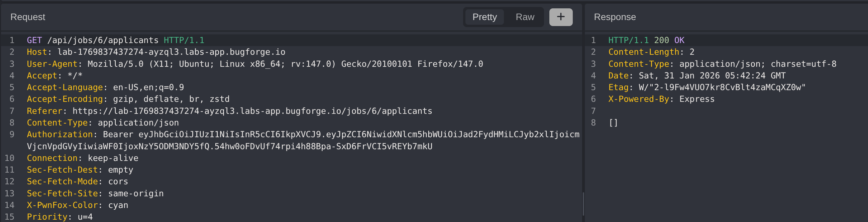Click the GET method in request line
Screen dimensions: 868x222
[x=34, y=40]
